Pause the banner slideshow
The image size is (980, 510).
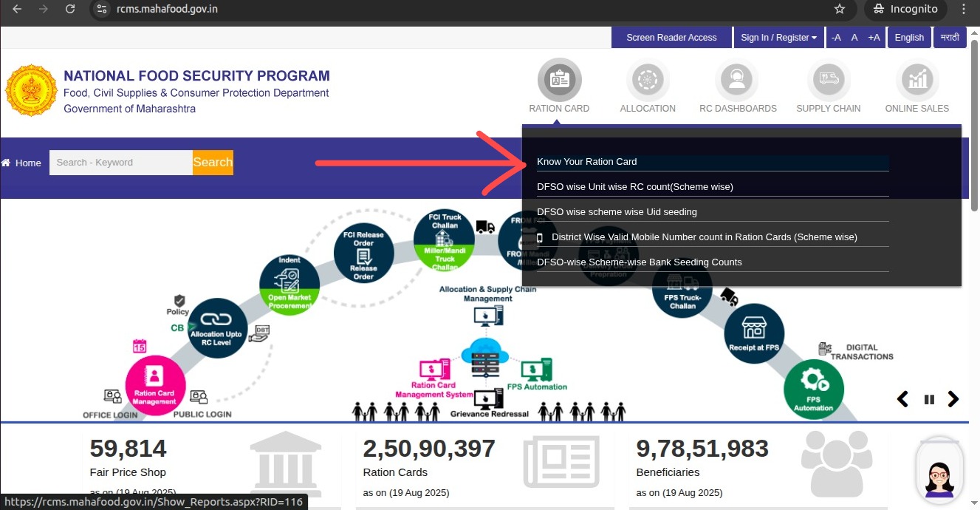tap(929, 400)
